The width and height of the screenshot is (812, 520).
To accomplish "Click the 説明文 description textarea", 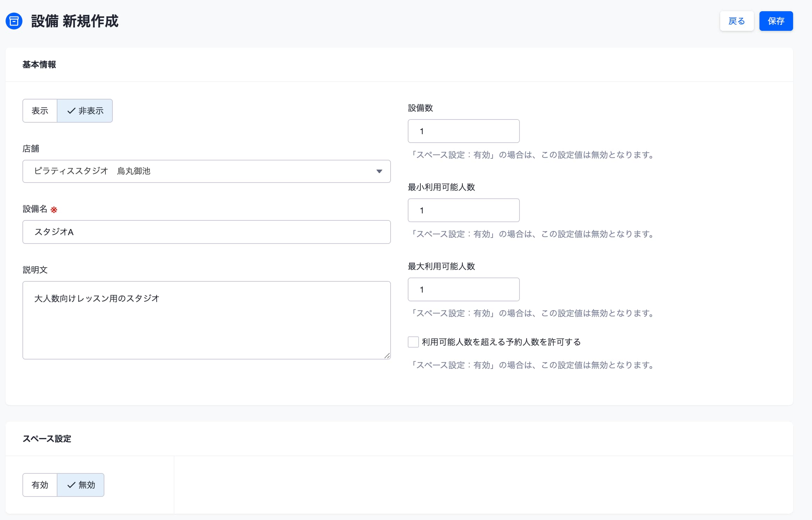I will (x=207, y=320).
